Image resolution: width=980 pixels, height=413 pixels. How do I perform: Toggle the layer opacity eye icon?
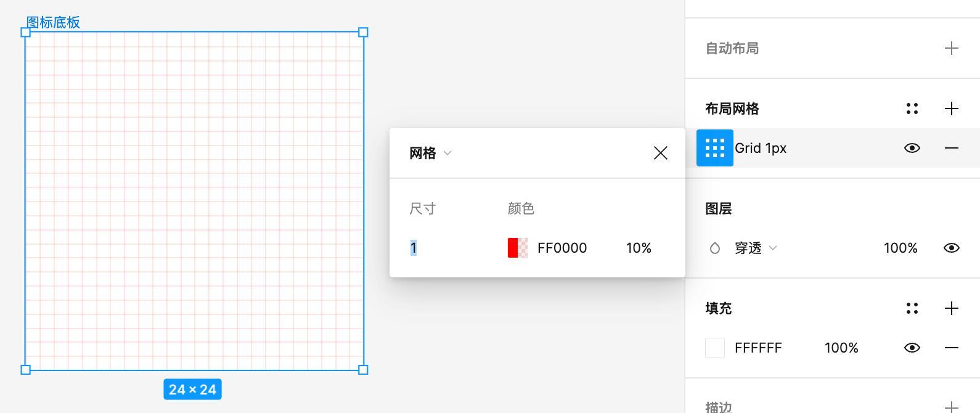[951, 248]
